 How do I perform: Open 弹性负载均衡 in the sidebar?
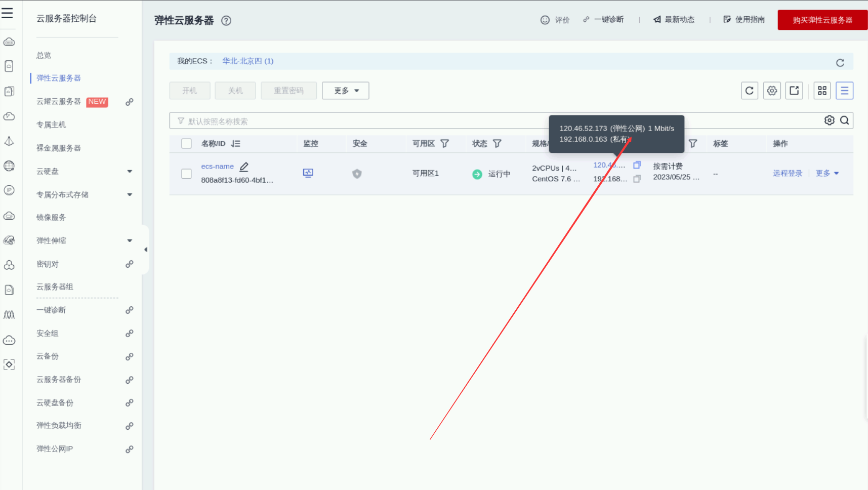pyautogui.click(x=59, y=426)
